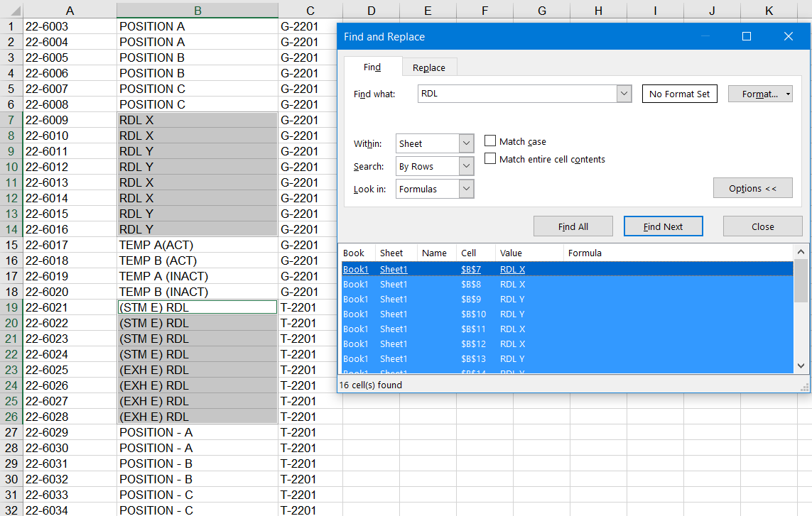Open the Search dropdown set to By Rows
The image size is (812, 516).
point(466,166)
